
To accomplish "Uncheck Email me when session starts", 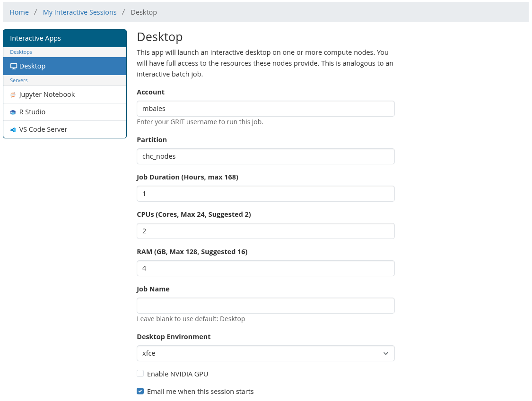I will [140, 391].
